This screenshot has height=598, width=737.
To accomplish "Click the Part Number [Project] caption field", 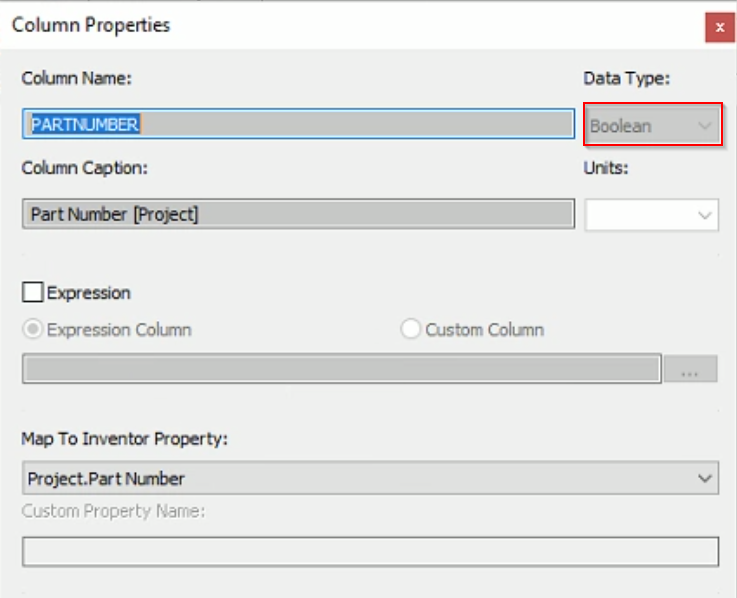I will (x=298, y=214).
